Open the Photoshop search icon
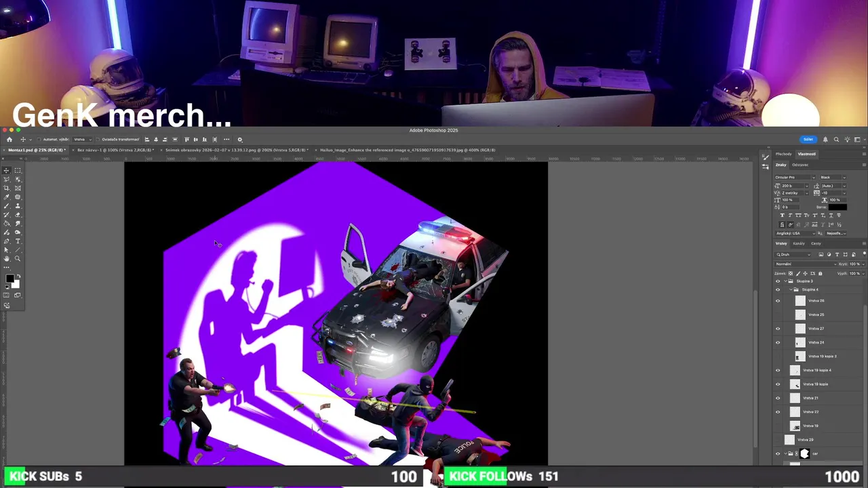 pos(836,139)
